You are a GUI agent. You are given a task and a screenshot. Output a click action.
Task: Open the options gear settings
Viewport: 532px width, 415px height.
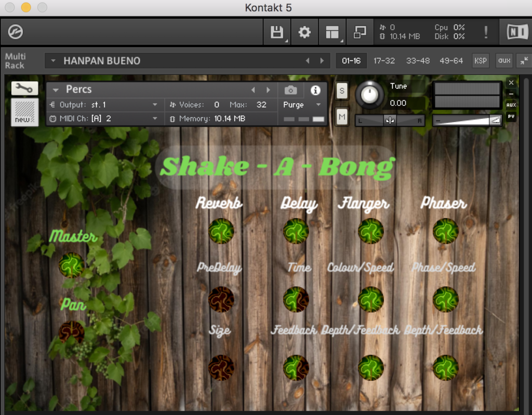tap(304, 32)
